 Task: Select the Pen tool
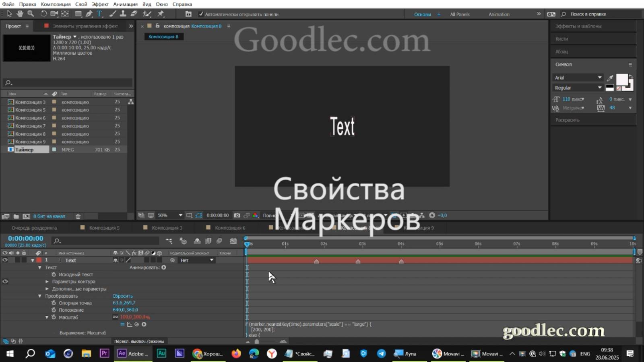click(89, 14)
